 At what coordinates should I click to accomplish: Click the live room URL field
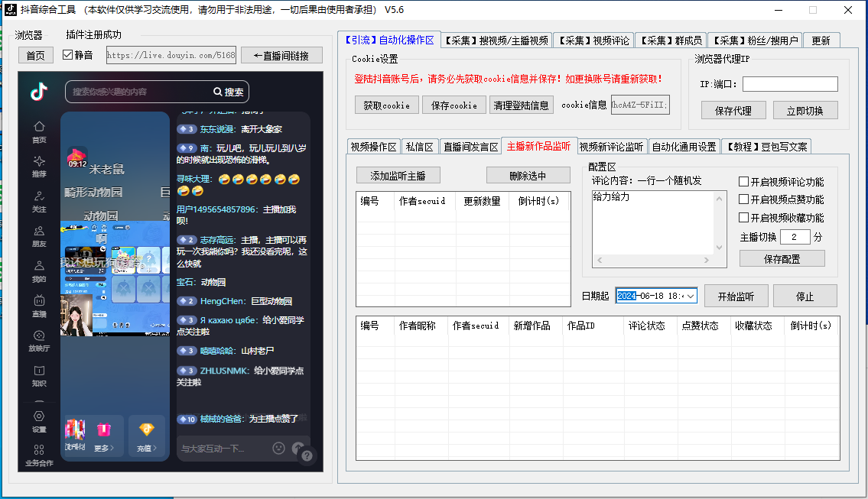point(171,55)
